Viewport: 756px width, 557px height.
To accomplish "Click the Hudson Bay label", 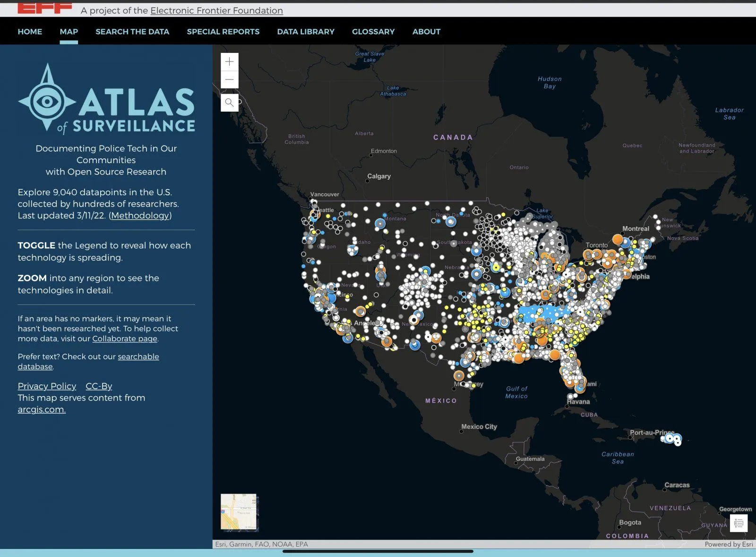I will coord(550,83).
